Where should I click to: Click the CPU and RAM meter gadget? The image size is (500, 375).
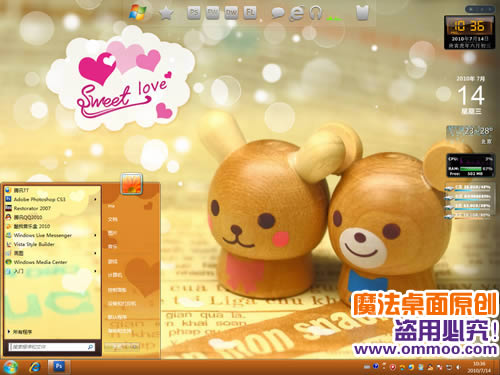pos(470,165)
